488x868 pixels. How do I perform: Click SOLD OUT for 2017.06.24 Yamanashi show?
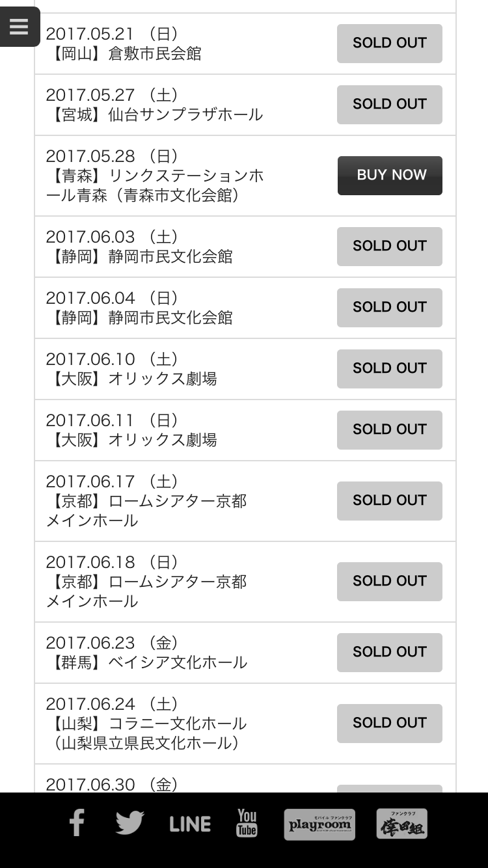click(x=390, y=724)
